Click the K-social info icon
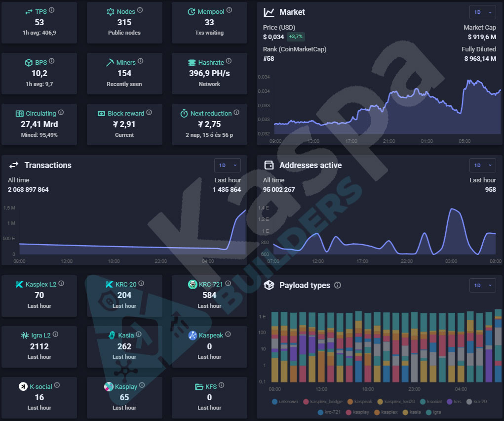The width and height of the screenshot is (504, 421). [57, 385]
